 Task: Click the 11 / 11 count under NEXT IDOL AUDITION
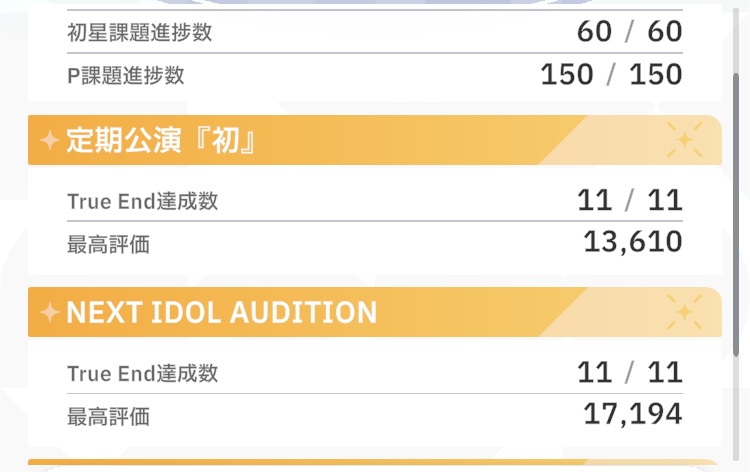click(629, 373)
